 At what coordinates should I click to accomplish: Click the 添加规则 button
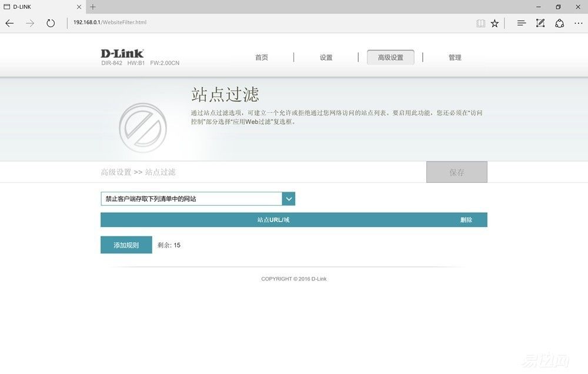126,245
